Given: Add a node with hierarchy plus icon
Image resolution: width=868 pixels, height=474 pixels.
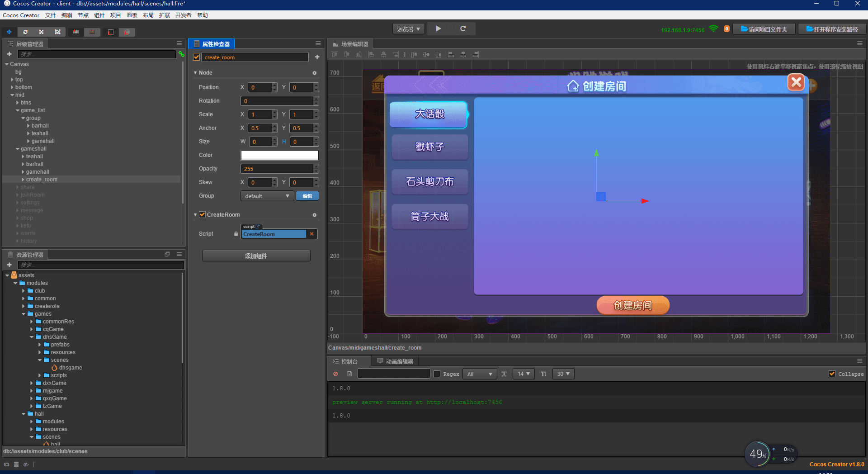Looking at the screenshot, I should pos(9,54).
